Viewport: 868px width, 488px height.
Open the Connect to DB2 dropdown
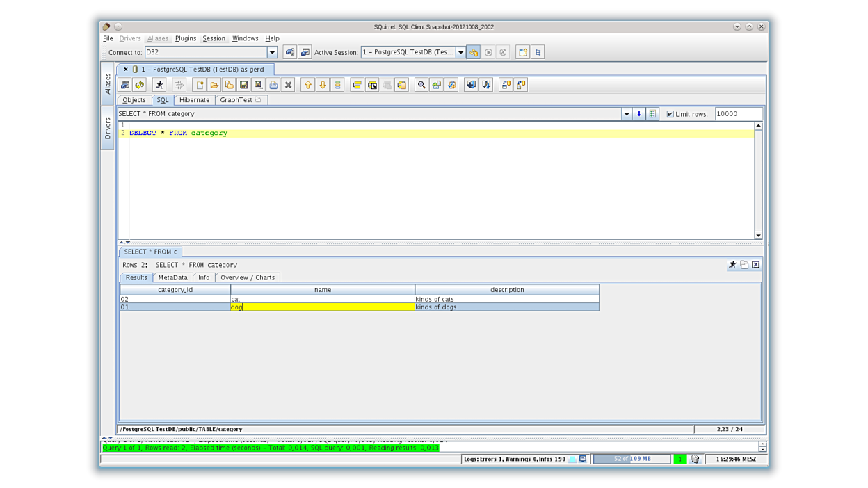pos(272,51)
